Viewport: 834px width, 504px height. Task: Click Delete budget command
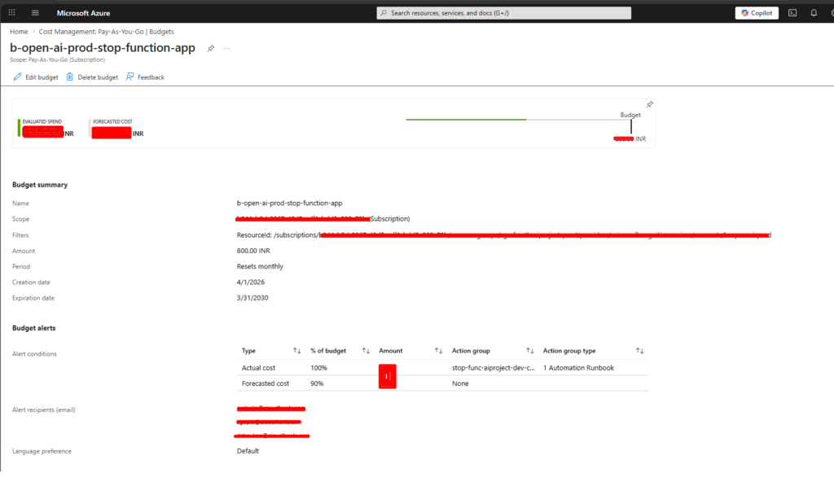pyautogui.click(x=92, y=77)
